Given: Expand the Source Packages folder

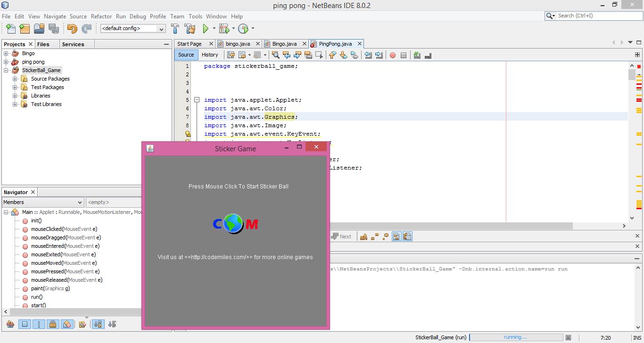Looking at the screenshot, I should click(x=15, y=79).
